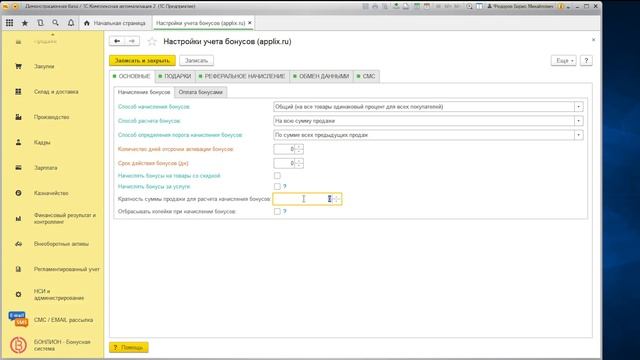Toggle Отбрасывать копейки при начислении бонусов
Image resolution: width=640 pixels, height=360 pixels.
point(277,211)
